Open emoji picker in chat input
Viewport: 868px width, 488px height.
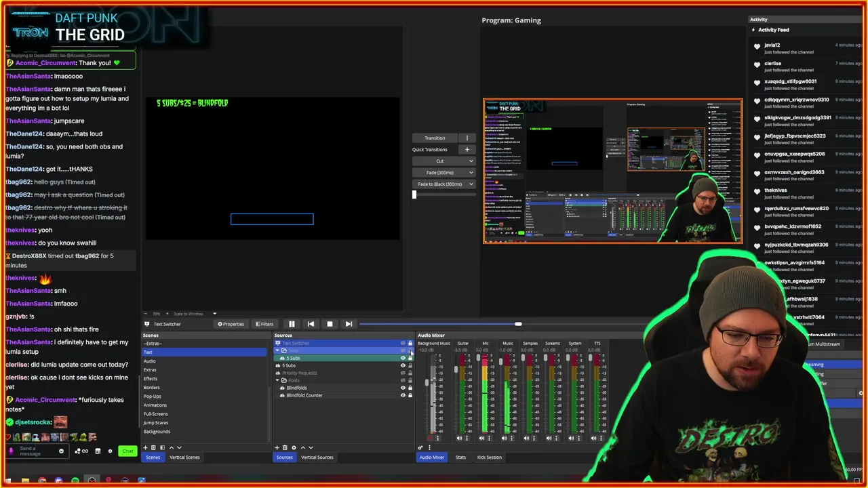[x=61, y=451]
